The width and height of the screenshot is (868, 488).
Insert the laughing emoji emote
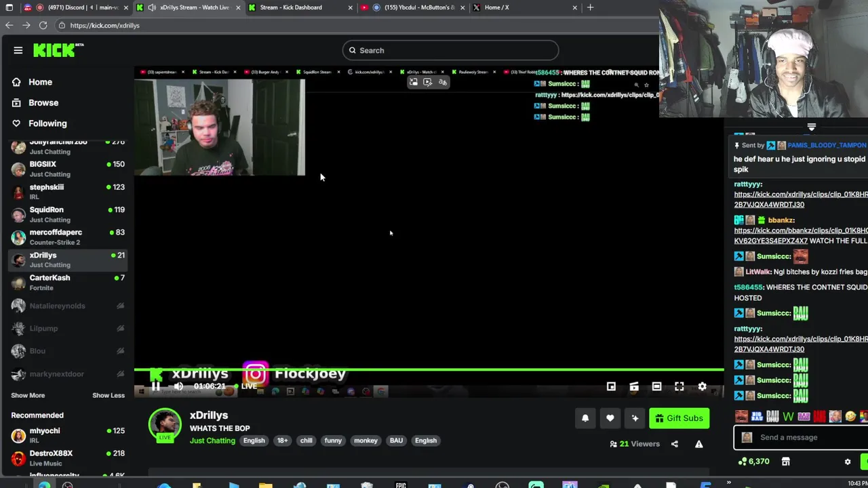[x=850, y=416]
